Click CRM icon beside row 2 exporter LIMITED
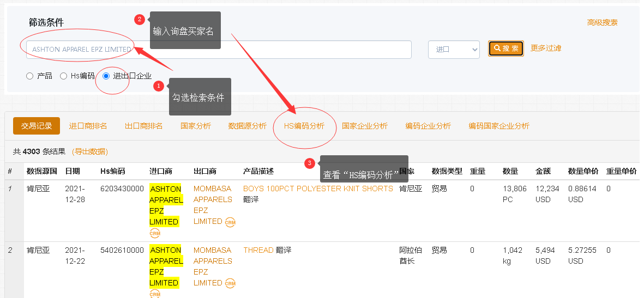644x298 pixels. tap(230, 283)
